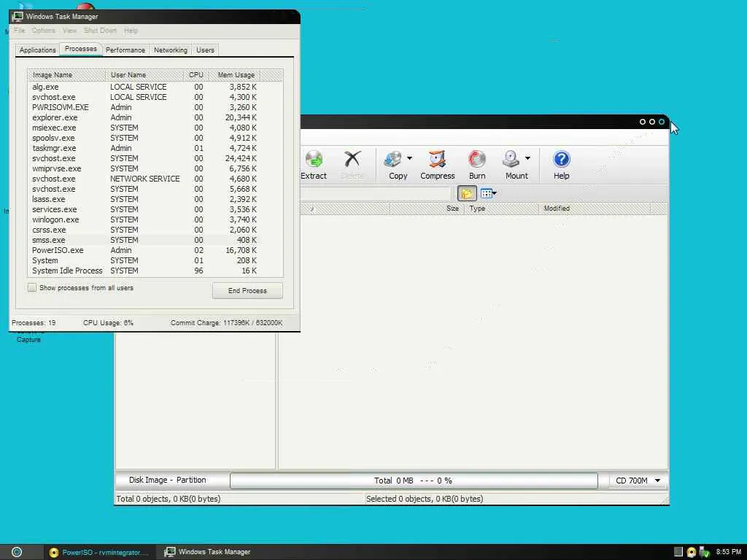Click the End Process button
Screen dimensions: 747x560
coord(247,290)
